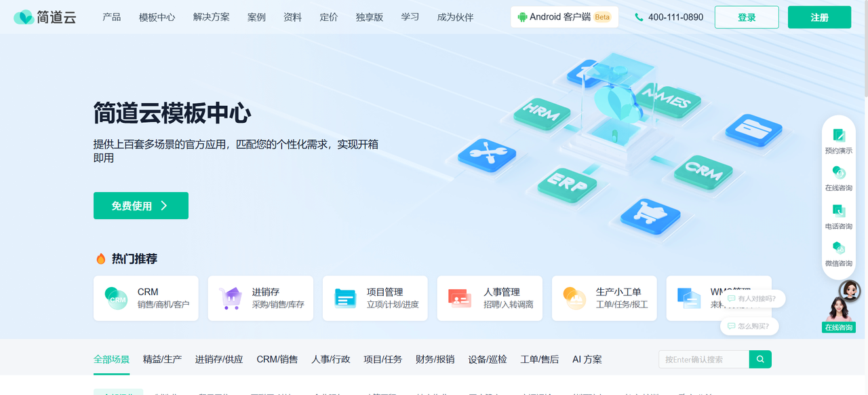This screenshot has width=868, height=395.
Task: Click the ERP tile in hero illustration
Action: tap(566, 185)
